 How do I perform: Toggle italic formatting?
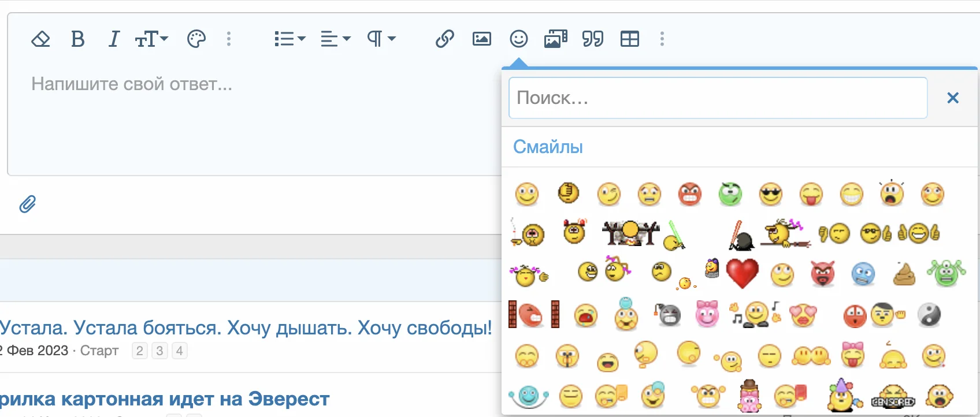(x=114, y=39)
